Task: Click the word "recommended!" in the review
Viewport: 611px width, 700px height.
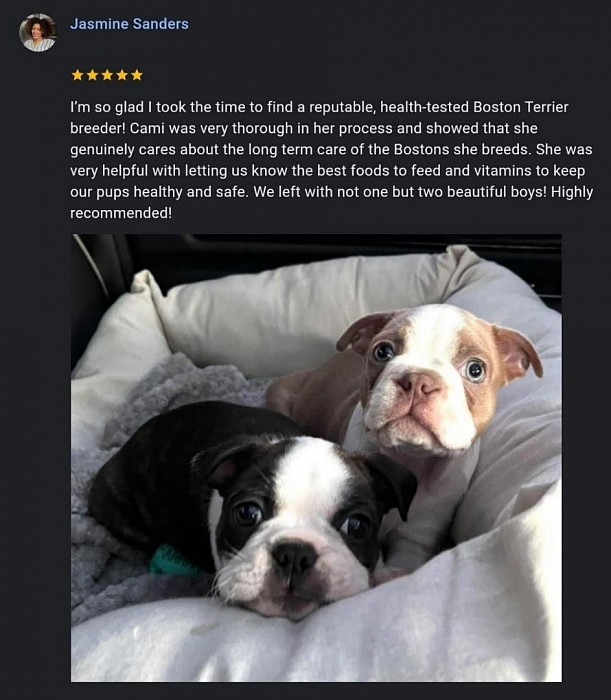Action: (121, 213)
